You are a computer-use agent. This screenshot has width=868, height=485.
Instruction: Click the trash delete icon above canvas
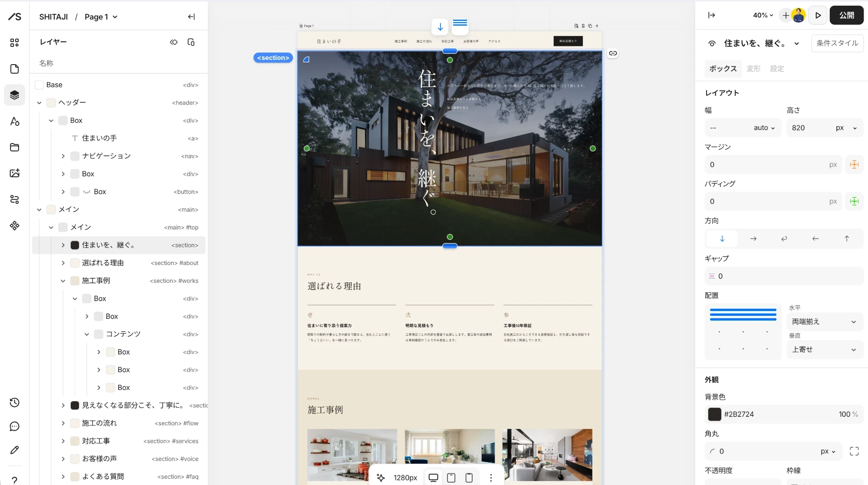pyautogui.click(x=583, y=26)
